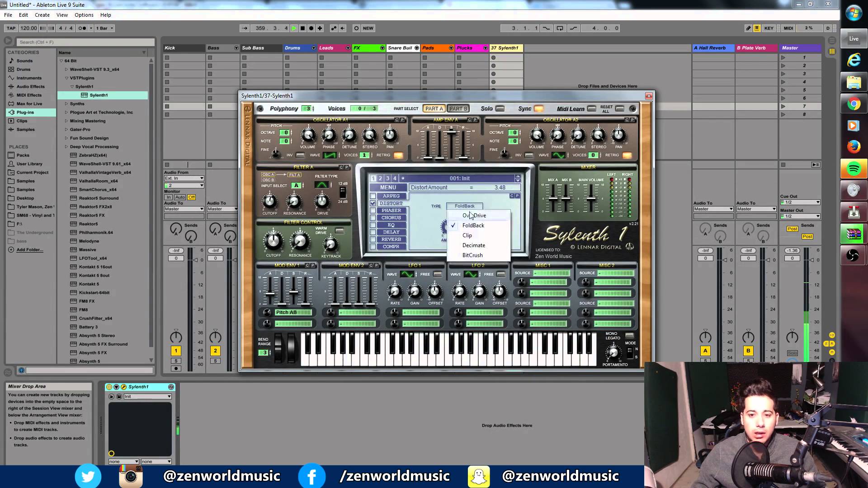Select BitCrush distortion type
The height and width of the screenshot is (488, 868).
tap(478, 255)
